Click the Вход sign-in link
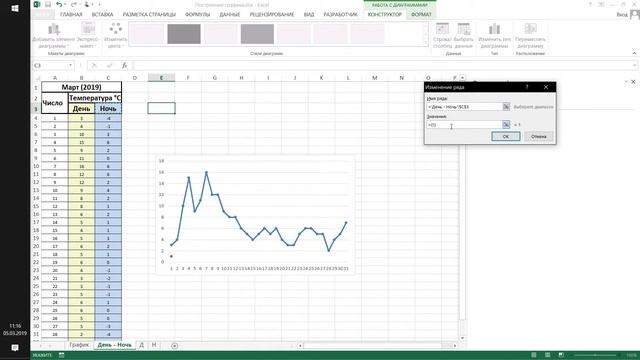This screenshot has height=360, width=640. 622,14
